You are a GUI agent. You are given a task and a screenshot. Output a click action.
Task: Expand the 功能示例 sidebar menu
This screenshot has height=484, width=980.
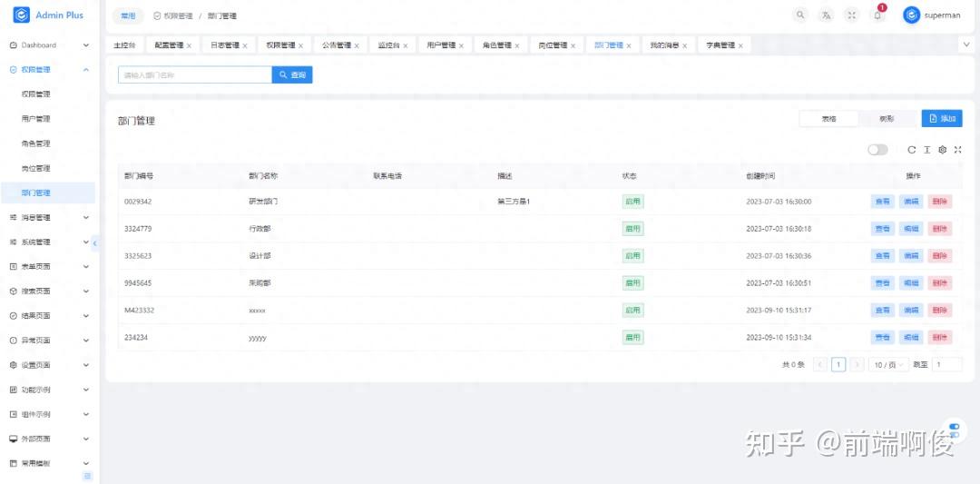pyautogui.click(x=47, y=390)
